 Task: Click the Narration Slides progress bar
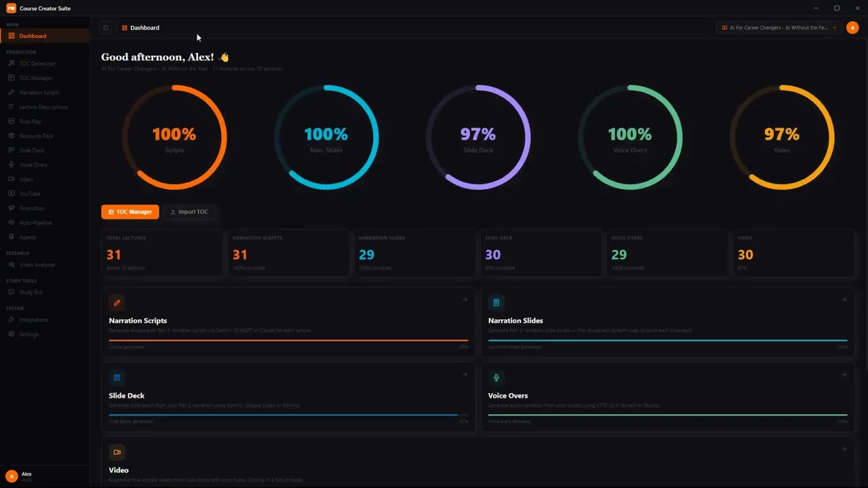coord(668,340)
